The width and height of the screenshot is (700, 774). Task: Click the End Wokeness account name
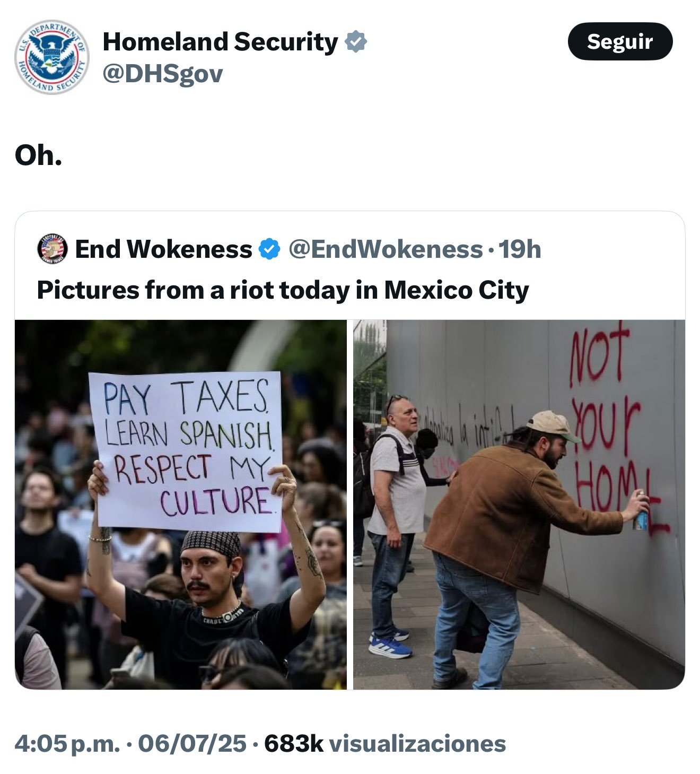pyautogui.click(x=163, y=249)
